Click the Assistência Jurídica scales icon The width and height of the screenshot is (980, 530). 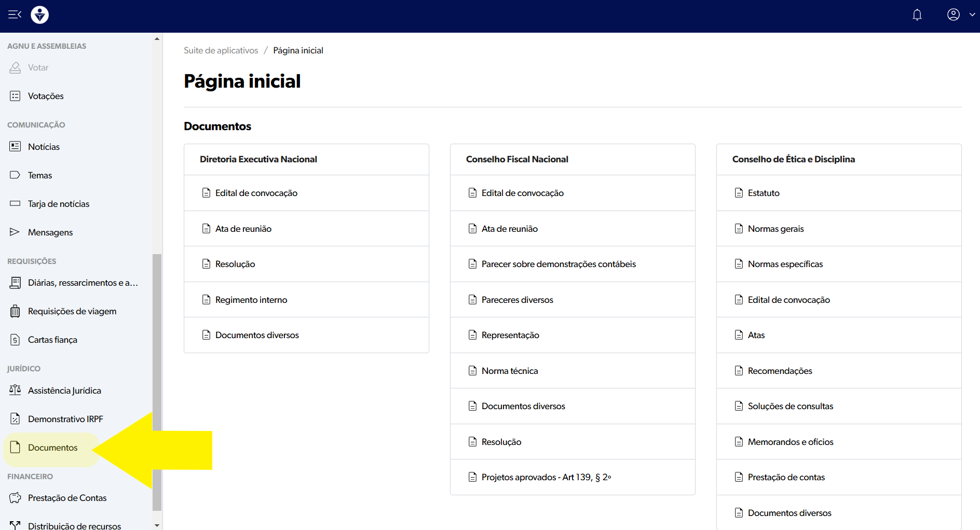[x=15, y=390]
